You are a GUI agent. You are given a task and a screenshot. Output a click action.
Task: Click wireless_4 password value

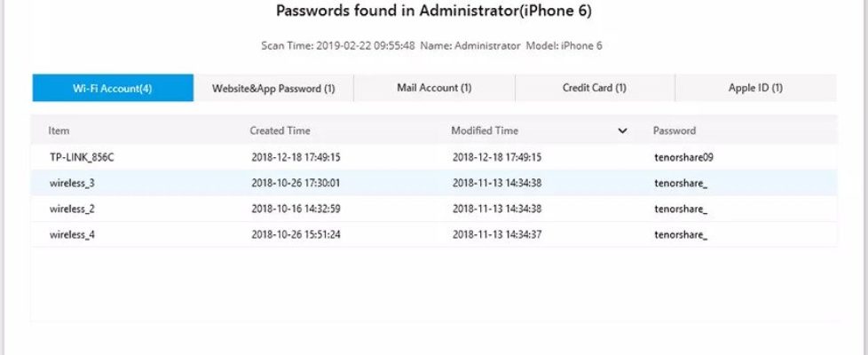pos(680,235)
